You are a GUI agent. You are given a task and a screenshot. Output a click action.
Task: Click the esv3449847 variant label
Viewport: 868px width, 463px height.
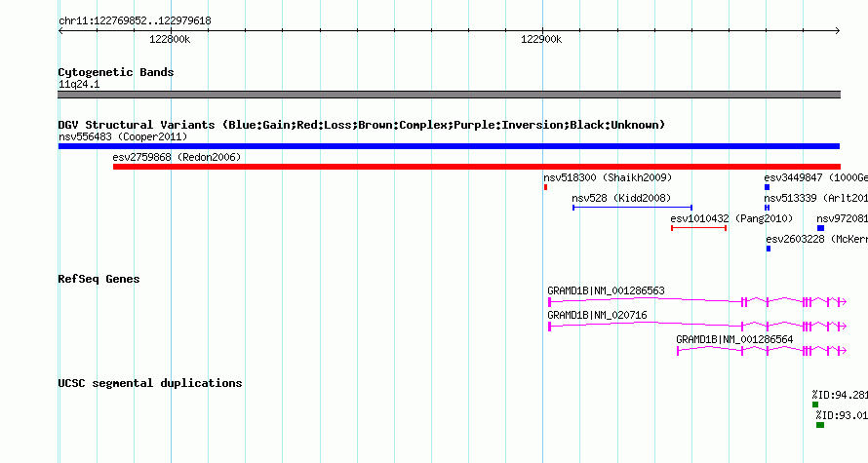pyautogui.click(x=816, y=177)
